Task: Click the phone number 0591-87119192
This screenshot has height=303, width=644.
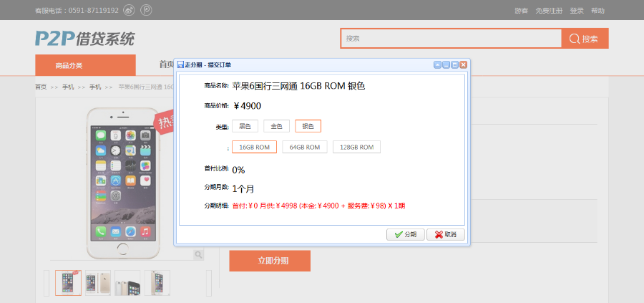Action: [x=94, y=10]
